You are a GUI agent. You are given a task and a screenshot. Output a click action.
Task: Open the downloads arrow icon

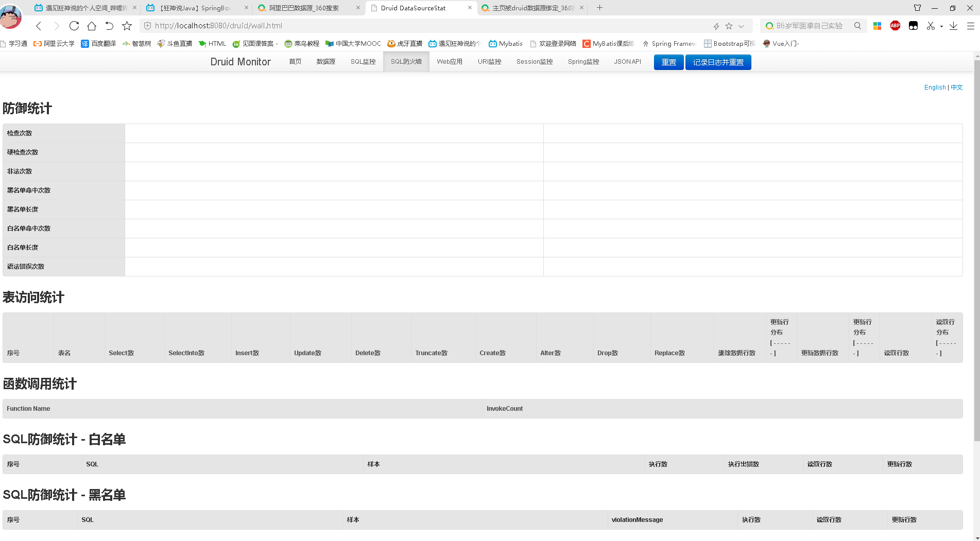(953, 26)
